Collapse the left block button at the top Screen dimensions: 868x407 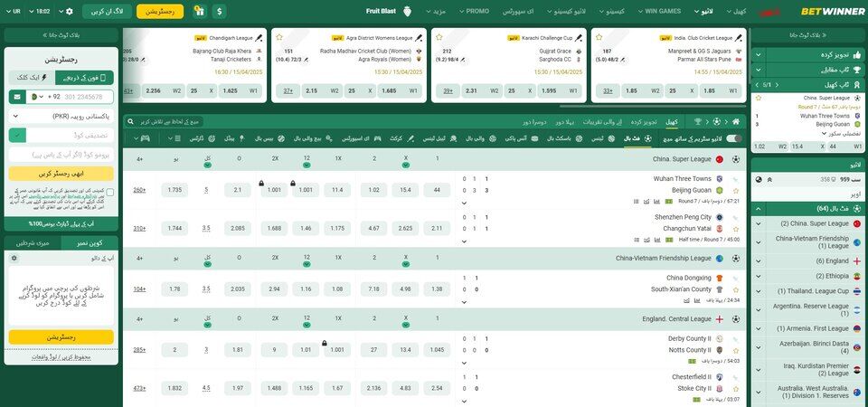tap(61, 35)
